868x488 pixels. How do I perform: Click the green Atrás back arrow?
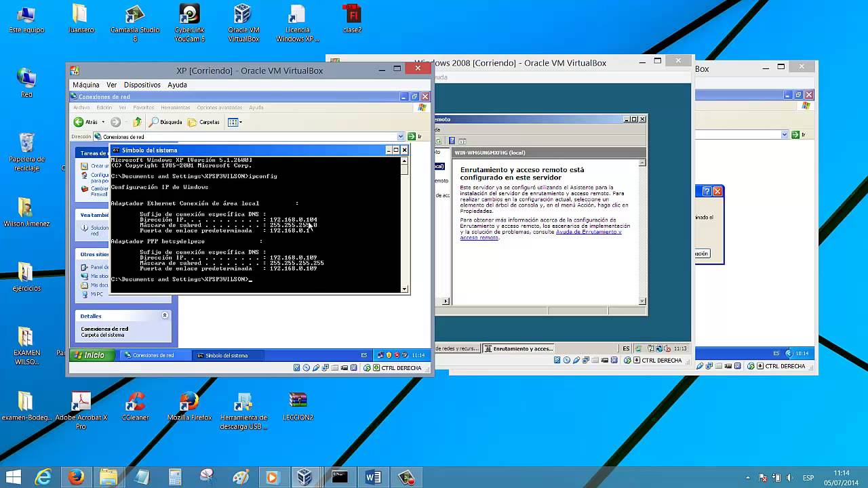[79, 122]
